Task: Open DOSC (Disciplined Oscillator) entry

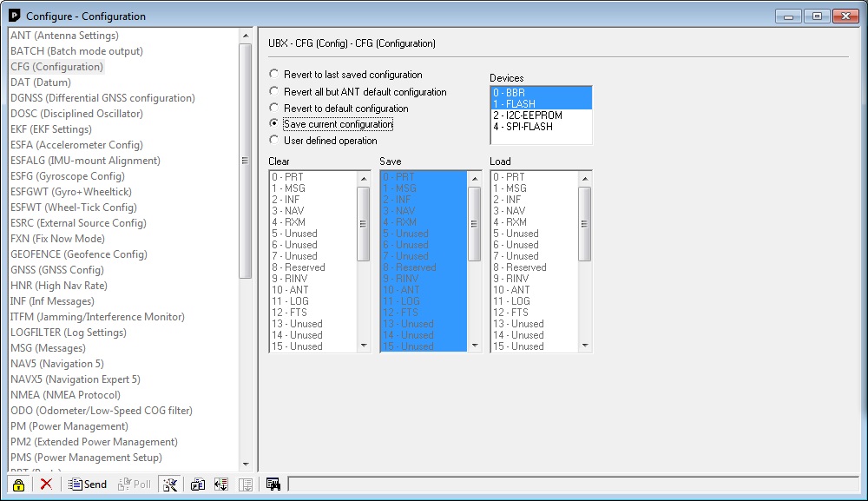Action: pos(76,114)
